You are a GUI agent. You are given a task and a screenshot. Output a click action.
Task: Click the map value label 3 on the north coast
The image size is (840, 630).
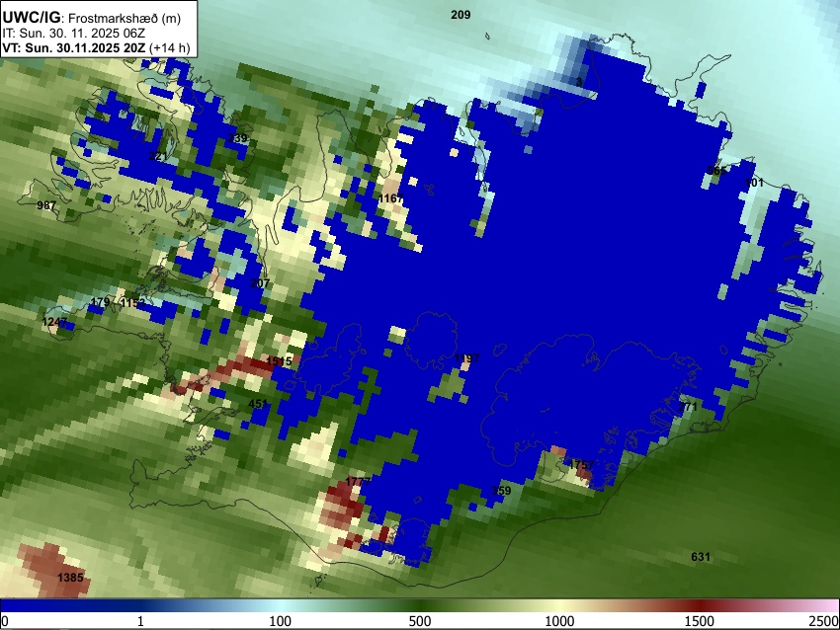[579, 82]
